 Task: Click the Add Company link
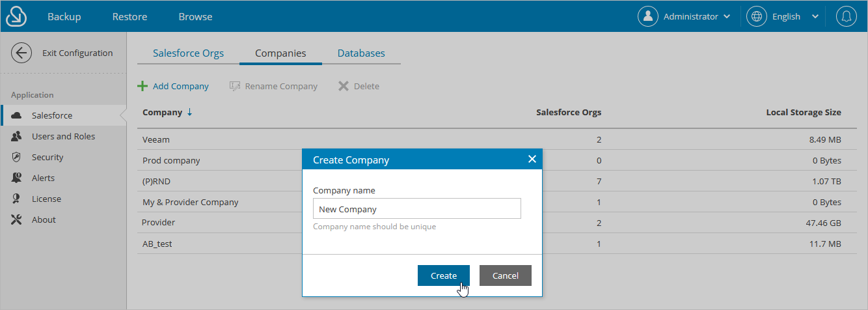pyautogui.click(x=181, y=86)
